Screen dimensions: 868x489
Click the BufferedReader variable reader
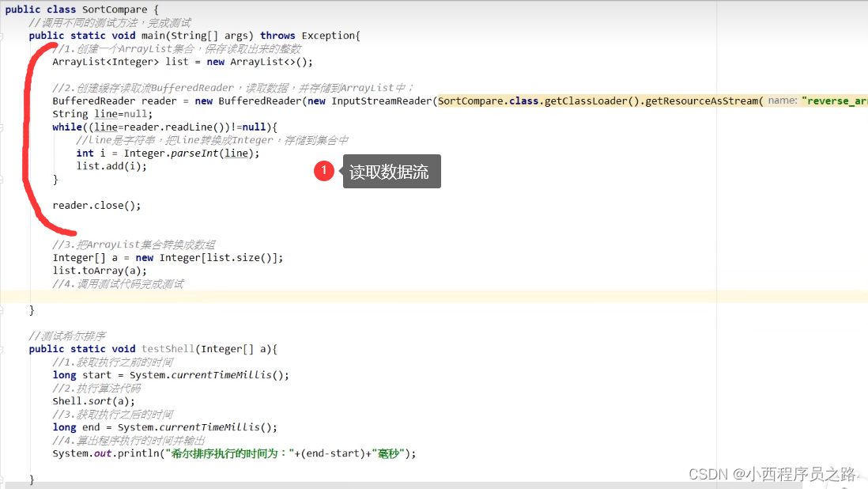[x=161, y=100]
